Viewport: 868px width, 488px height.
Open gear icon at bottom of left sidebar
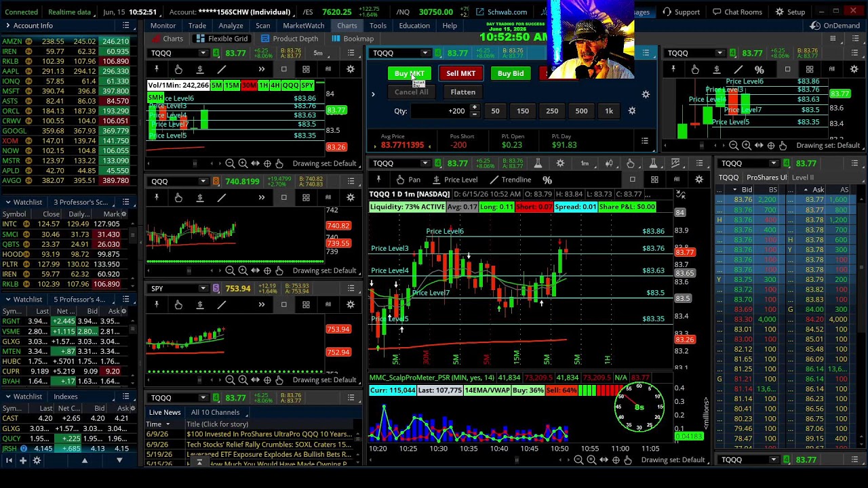[x=37, y=461]
